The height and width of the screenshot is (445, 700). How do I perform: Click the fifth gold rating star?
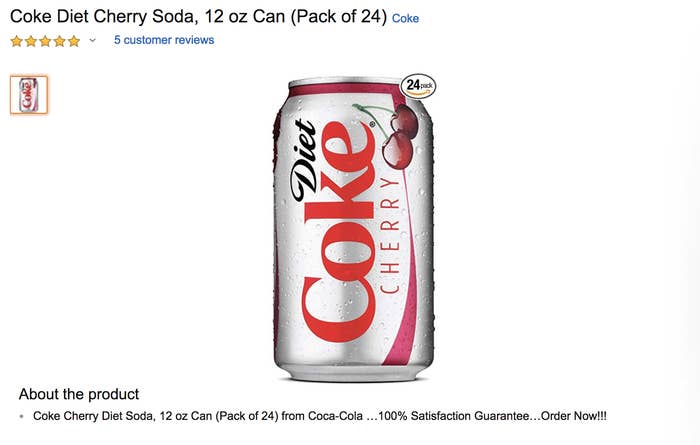click(x=74, y=41)
